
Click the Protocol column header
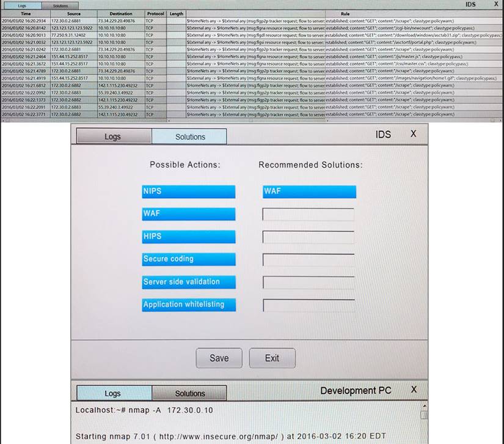tap(155, 13)
